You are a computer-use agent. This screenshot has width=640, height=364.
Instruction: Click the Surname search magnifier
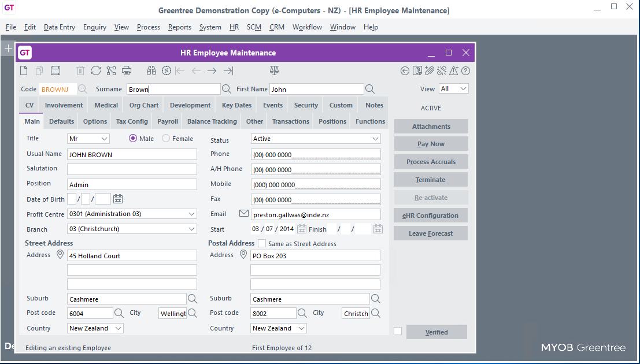click(226, 88)
